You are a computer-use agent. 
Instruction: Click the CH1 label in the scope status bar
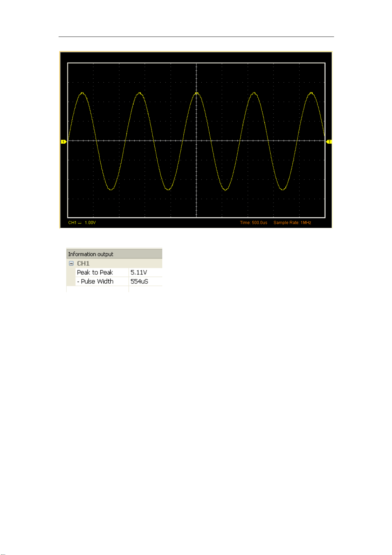pos(72,223)
